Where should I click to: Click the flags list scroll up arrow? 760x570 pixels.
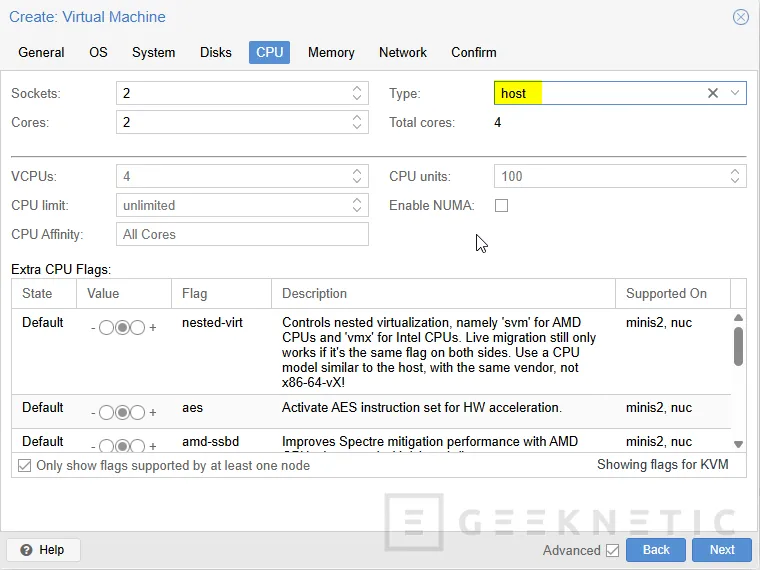pos(738,317)
